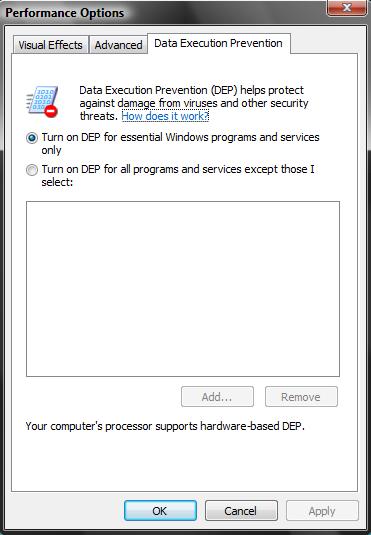Switch to the Visual Effects tab

pos(51,45)
